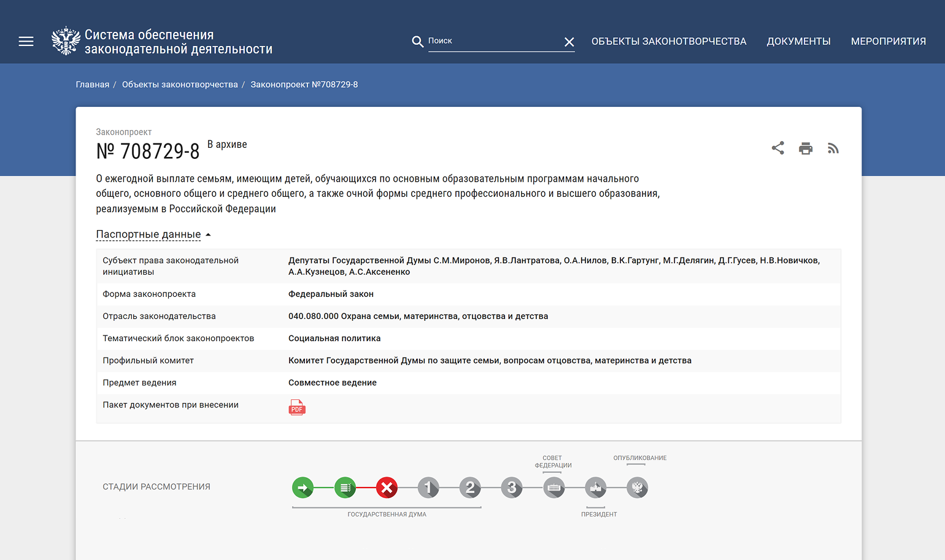Click green arrow submission stage icon

pyautogui.click(x=303, y=488)
